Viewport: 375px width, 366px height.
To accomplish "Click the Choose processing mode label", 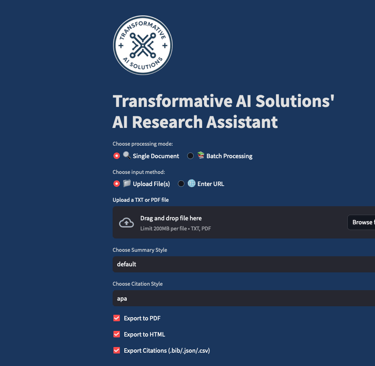I will [143, 144].
